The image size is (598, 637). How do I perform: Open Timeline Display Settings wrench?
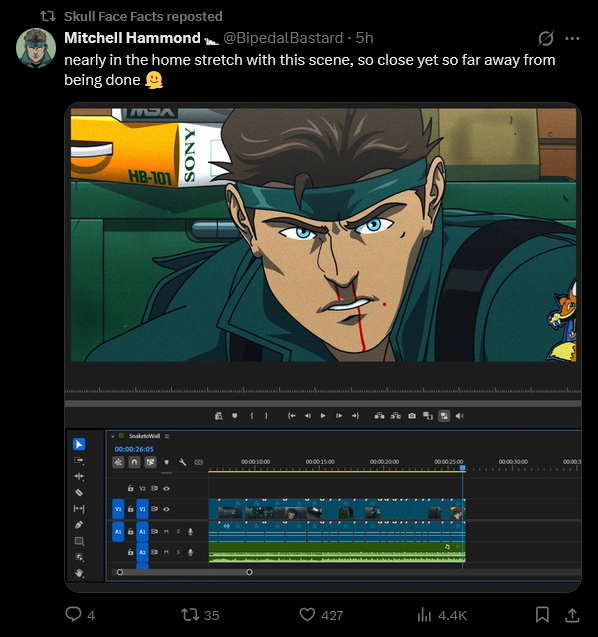(x=182, y=462)
